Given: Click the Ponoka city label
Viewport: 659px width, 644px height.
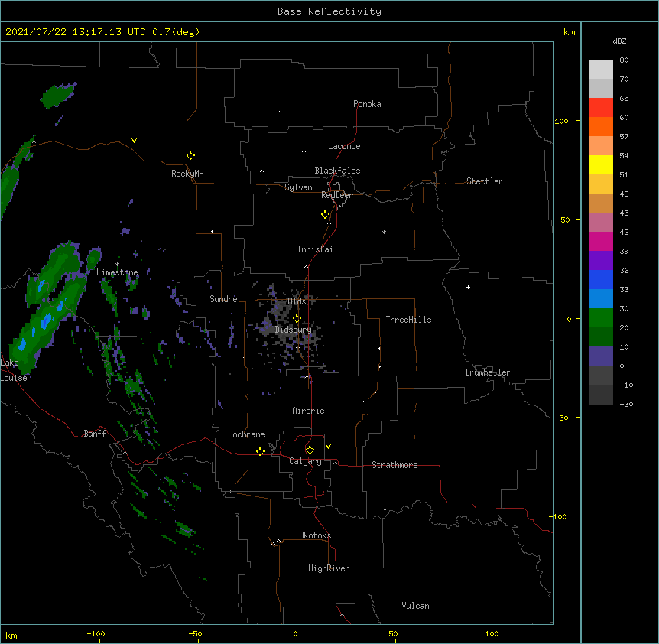Looking at the screenshot, I should coord(367,104).
